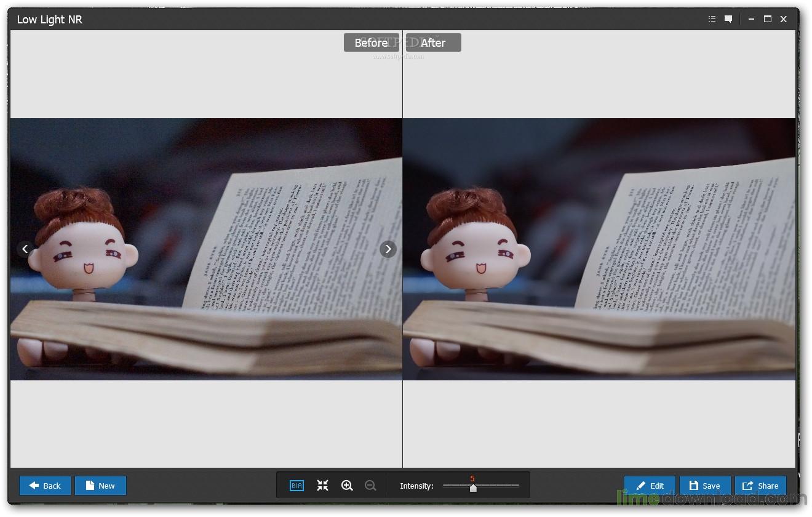
Task: Click the After label
Action: pos(433,42)
